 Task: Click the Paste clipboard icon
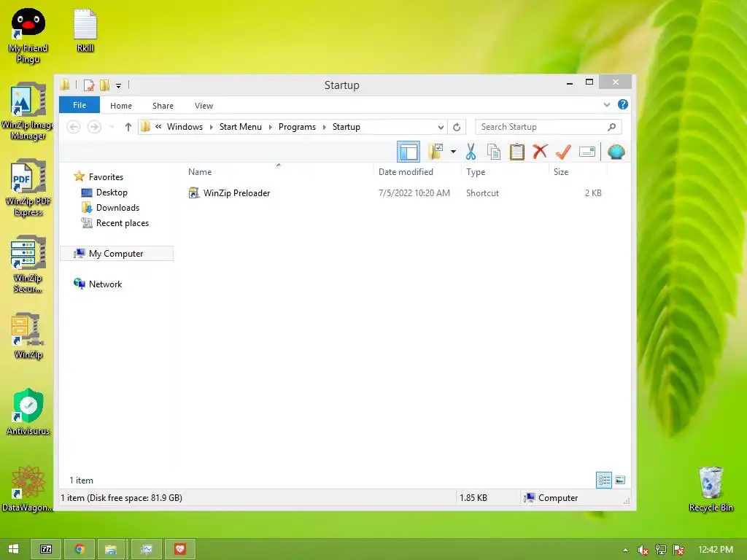(517, 152)
